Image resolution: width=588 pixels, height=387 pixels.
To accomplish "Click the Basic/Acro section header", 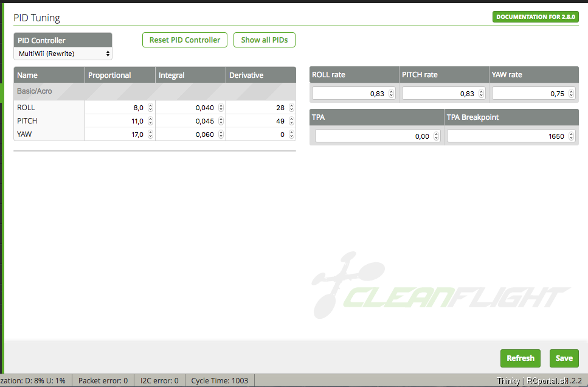I will (x=155, y=91).
